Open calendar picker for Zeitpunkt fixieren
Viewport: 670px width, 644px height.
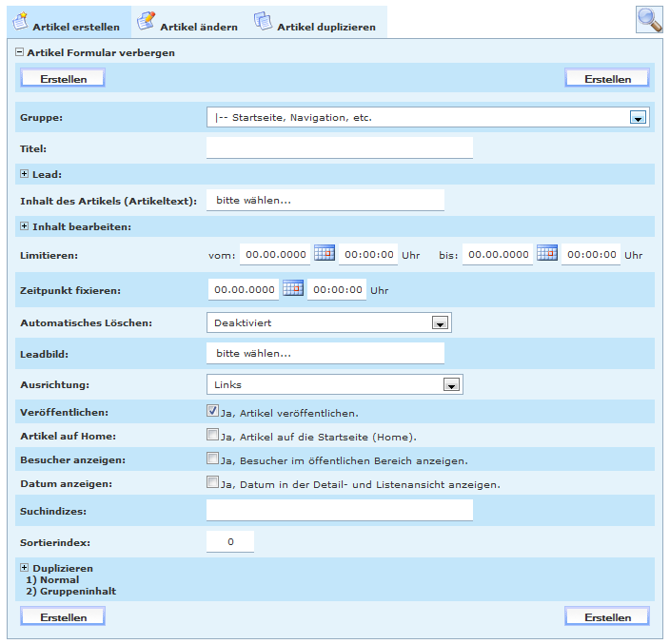coord(293,288)
